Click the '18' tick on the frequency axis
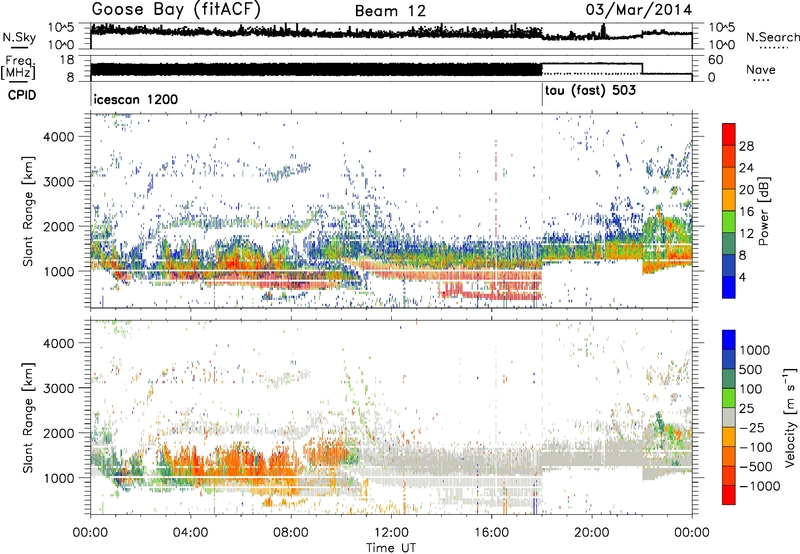The width and height of the screenshot is (800, 554). tap(66, 60)
